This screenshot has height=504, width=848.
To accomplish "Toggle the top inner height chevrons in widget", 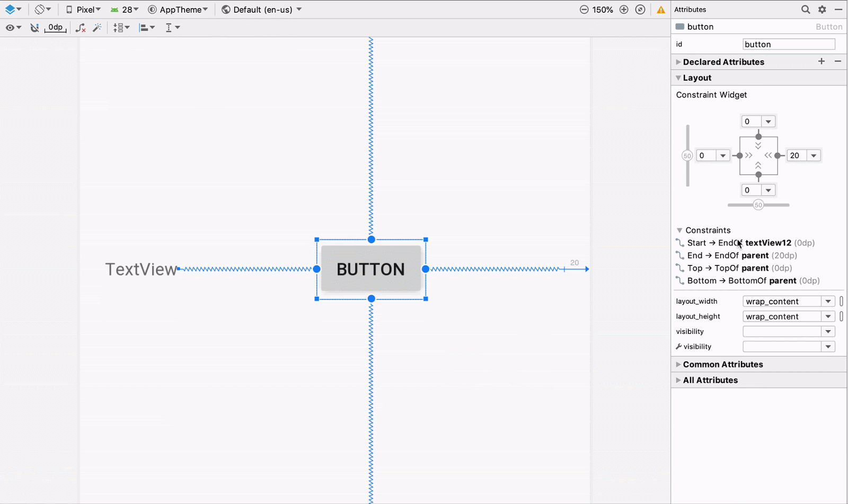I will click(758, 145).
